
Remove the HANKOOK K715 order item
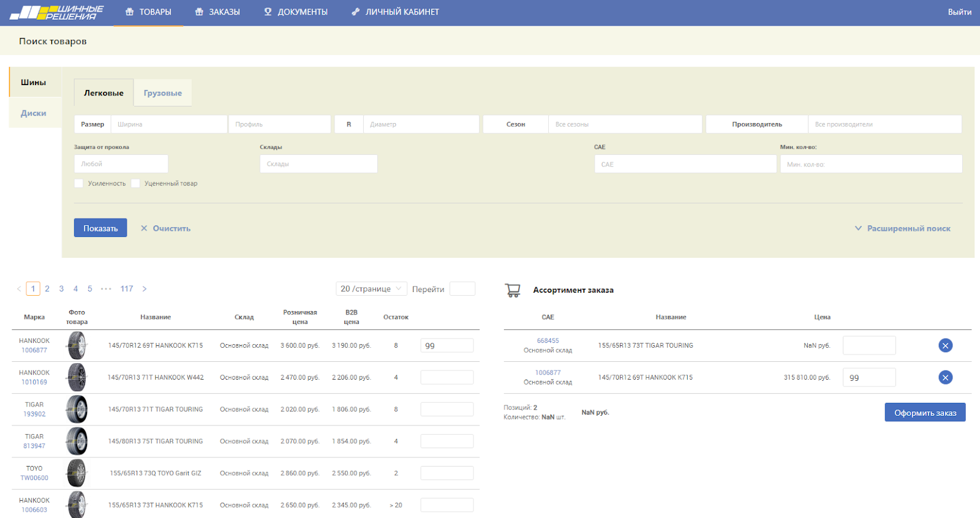(945, 377)
